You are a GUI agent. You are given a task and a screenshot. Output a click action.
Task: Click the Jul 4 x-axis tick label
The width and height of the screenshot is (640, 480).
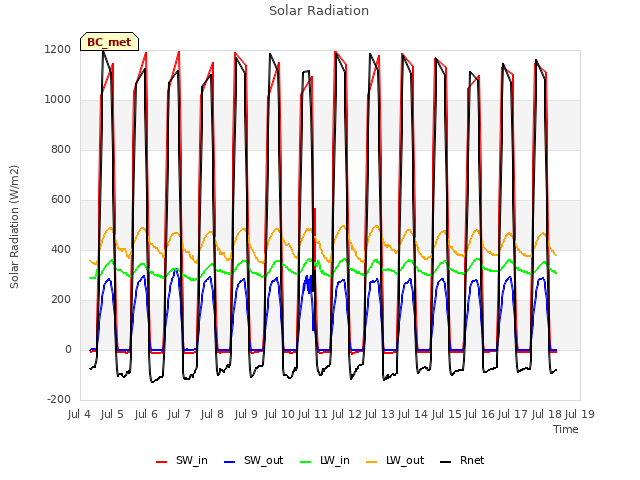click(79, 415)
